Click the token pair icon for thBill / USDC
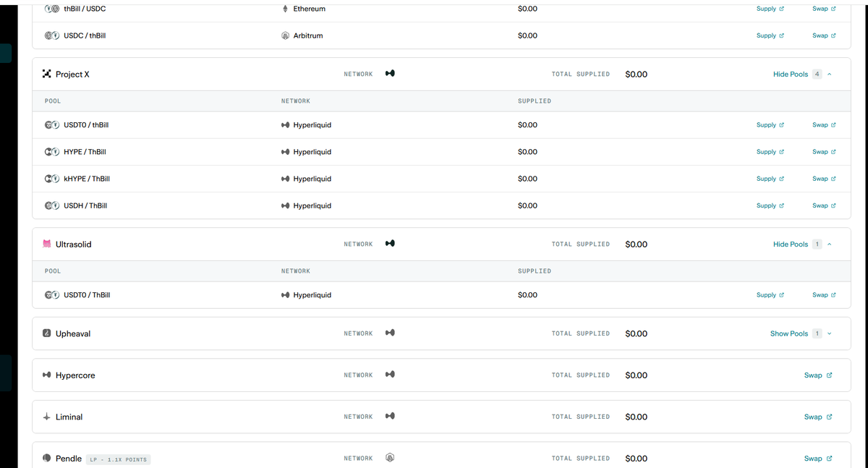Screen dimensions: 868x468 51,9
